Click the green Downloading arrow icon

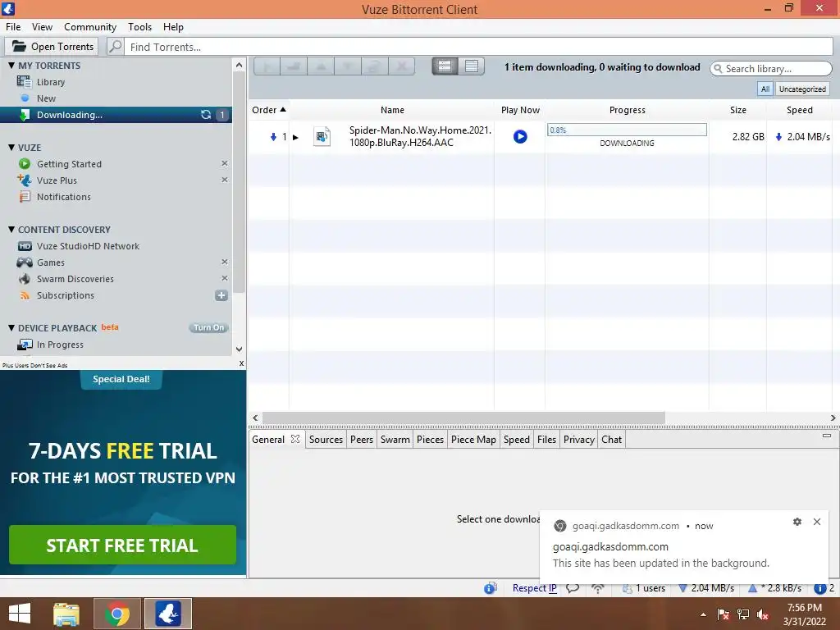pos(24,115)
